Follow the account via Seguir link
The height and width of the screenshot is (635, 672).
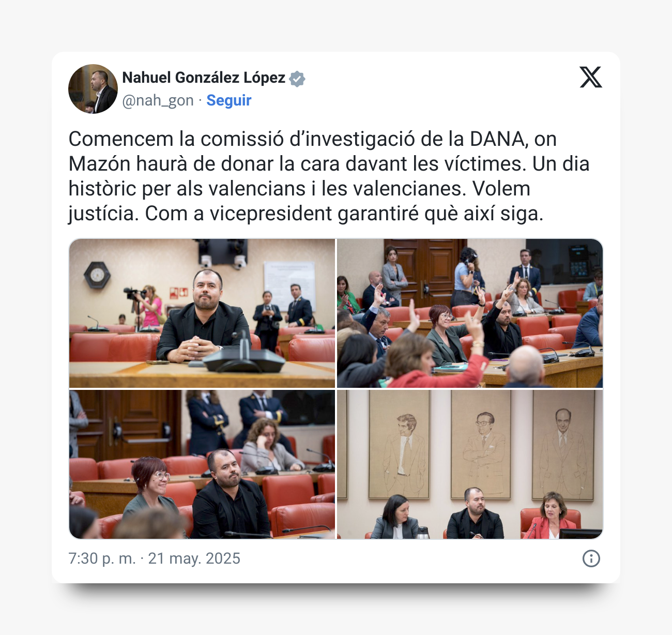(229, 100)
